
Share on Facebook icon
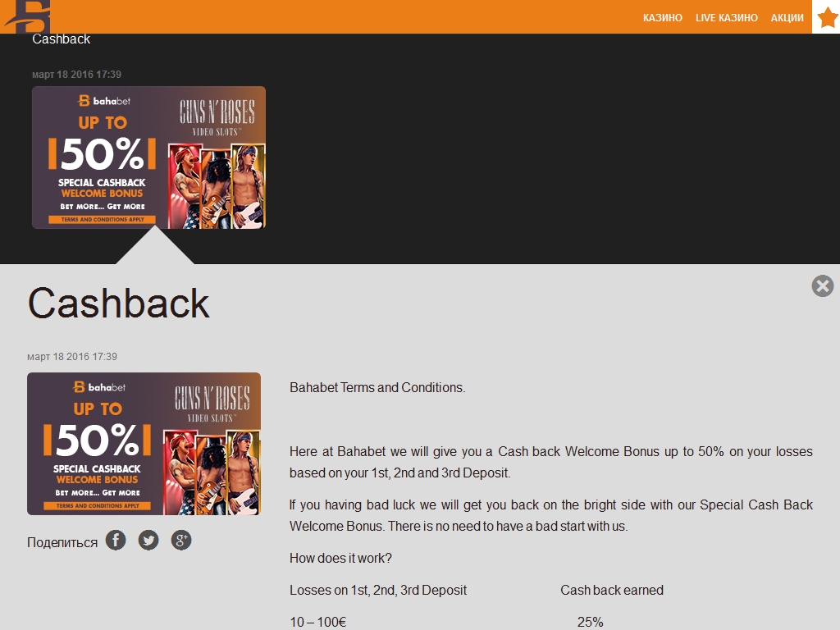(116, 540)
